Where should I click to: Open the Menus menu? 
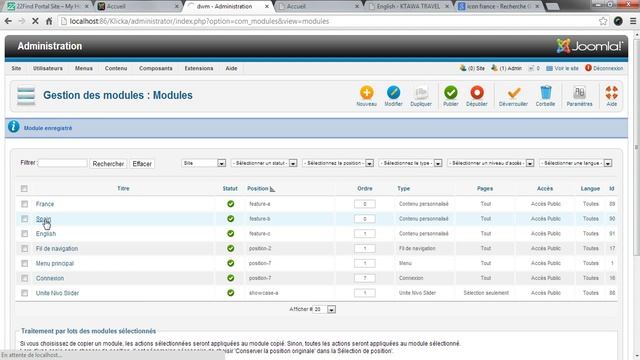point(84,68)
